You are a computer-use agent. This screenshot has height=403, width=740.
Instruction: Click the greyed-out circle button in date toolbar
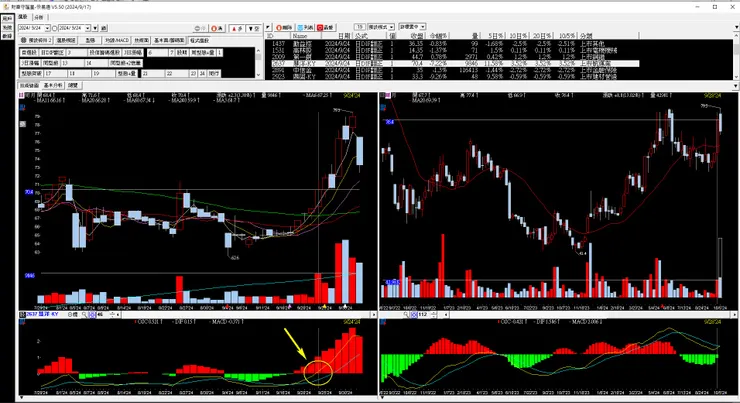[x=200, y=28]
